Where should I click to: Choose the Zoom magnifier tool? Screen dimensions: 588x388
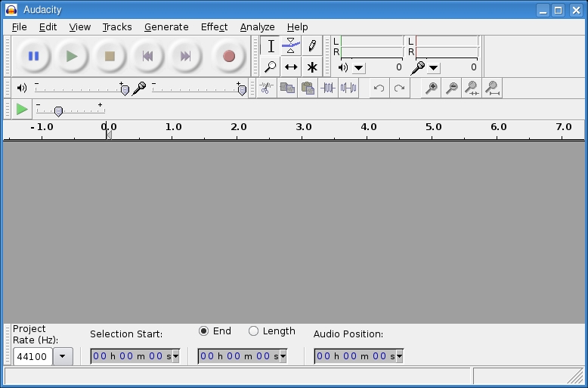pyautogui.click(x=271, y=67)
